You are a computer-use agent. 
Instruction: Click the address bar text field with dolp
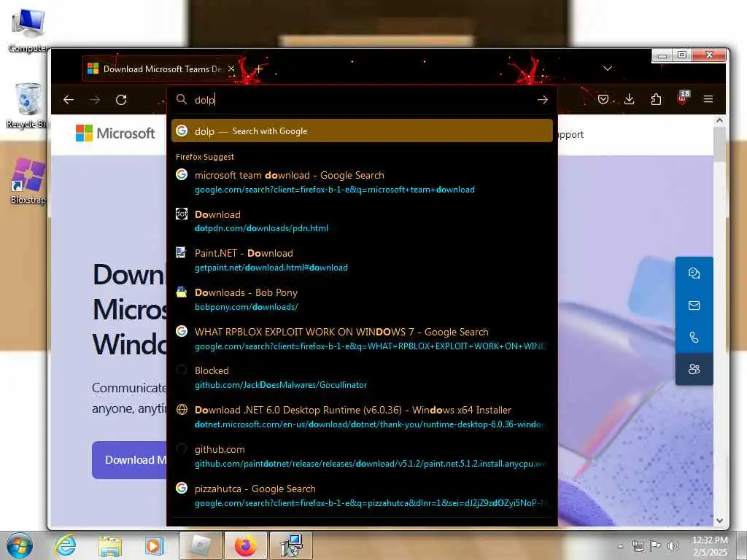click(362, 99)
